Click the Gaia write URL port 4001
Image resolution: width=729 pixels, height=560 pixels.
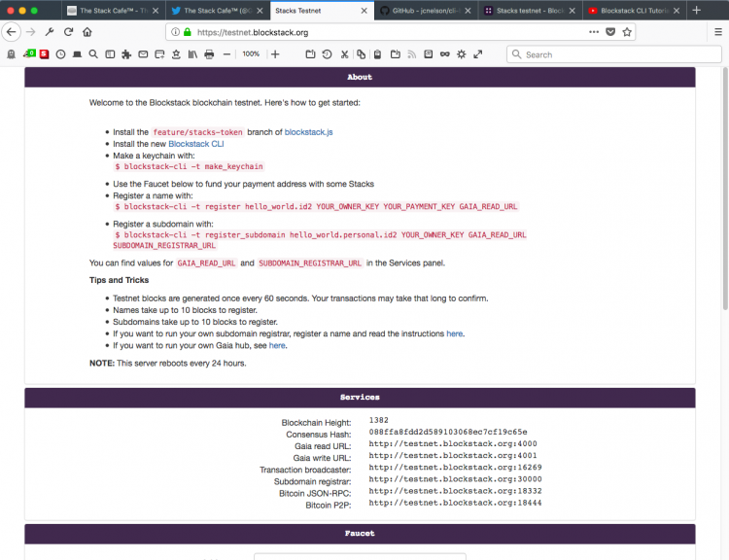[453, 455]
